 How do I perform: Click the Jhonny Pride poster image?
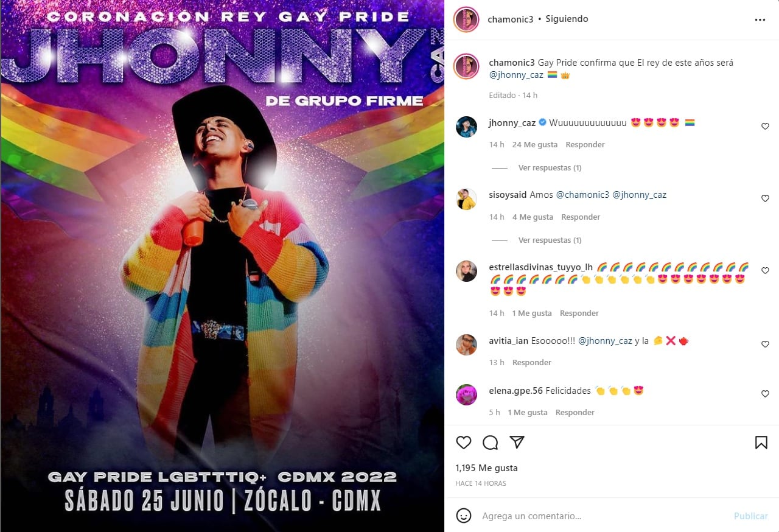[x=222, y=266]
